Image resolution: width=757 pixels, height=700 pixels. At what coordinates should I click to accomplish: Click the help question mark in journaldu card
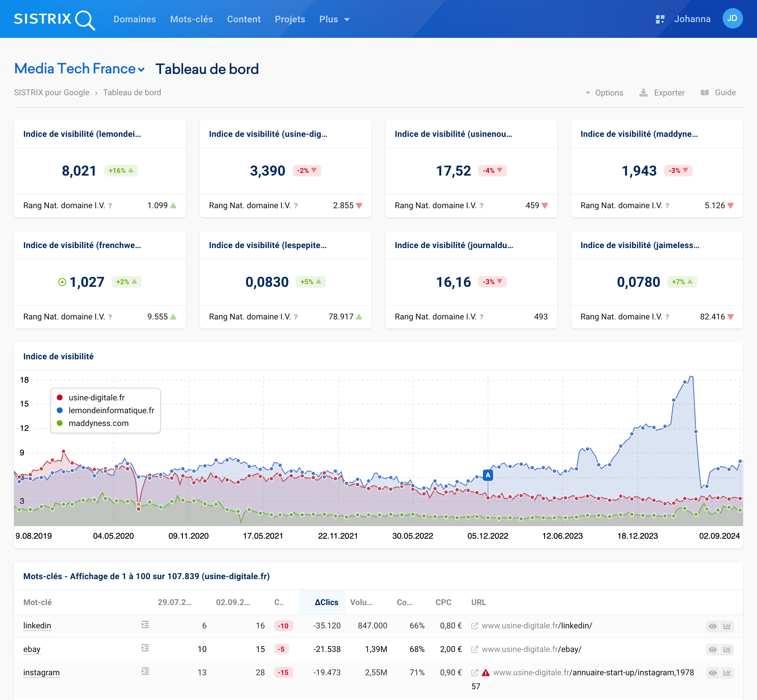tap(481, 317)
